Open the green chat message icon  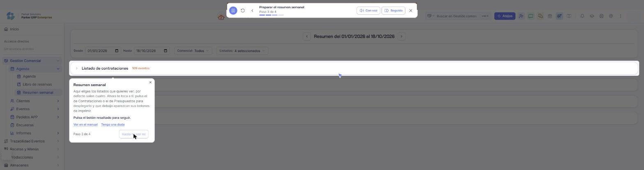pos(531,16)
